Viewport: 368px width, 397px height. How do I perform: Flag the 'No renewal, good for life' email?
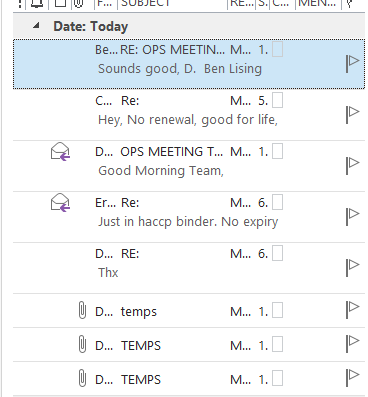click(x=352, y=115)
